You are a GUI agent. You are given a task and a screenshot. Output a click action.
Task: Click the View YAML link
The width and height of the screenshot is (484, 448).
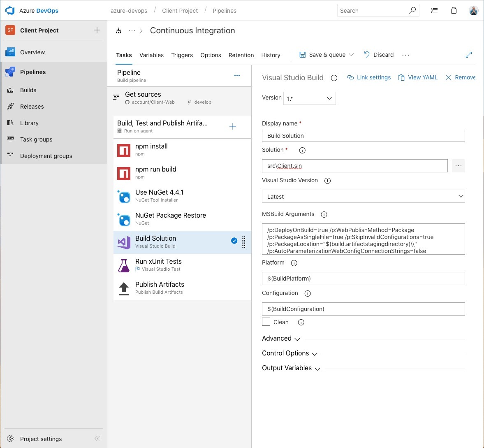(x=418, y=77)
